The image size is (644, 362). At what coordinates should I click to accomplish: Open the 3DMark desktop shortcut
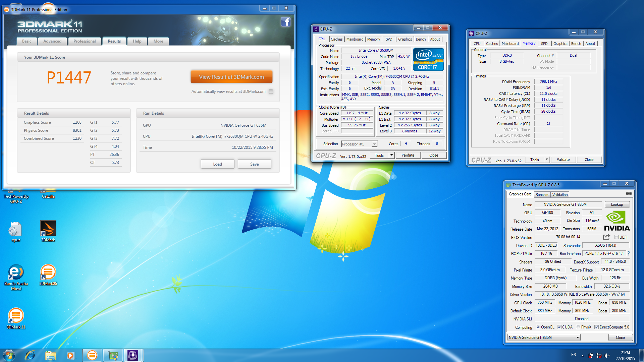point(48,231)
